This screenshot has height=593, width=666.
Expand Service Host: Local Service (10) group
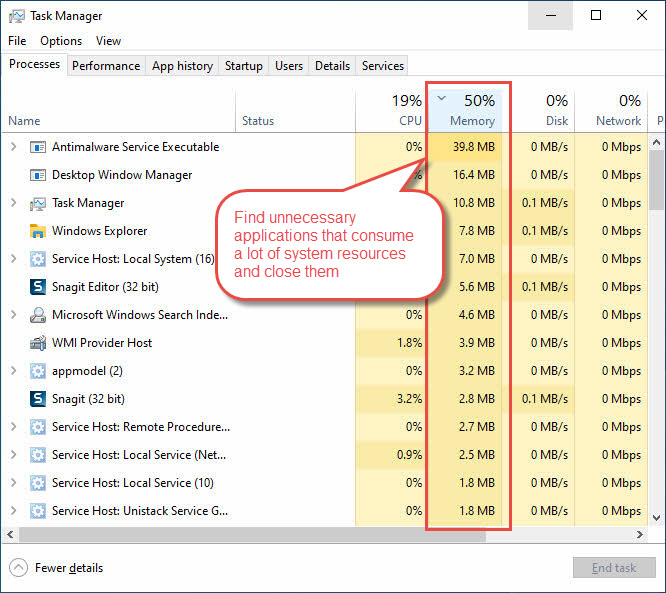coord(13,483)
